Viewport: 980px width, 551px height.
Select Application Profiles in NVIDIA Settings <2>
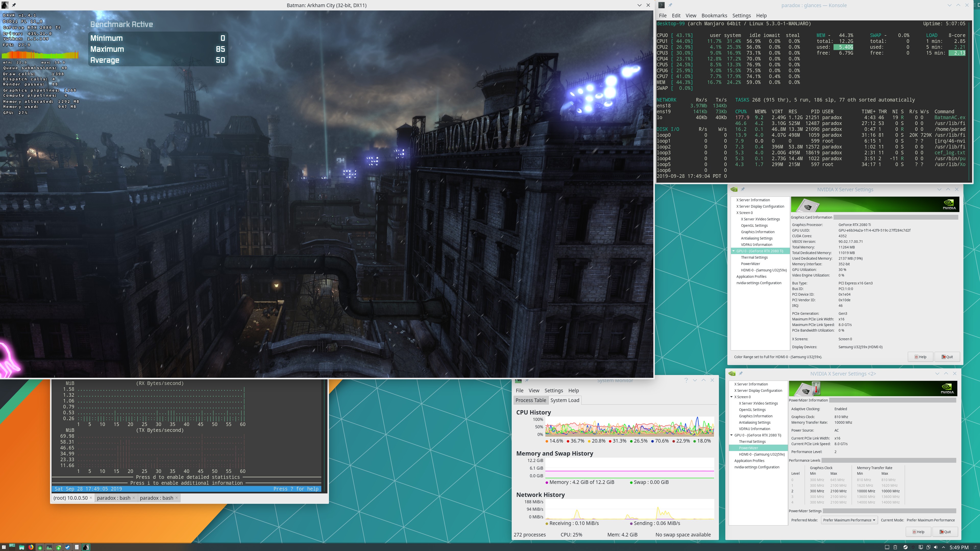point(749,460)
